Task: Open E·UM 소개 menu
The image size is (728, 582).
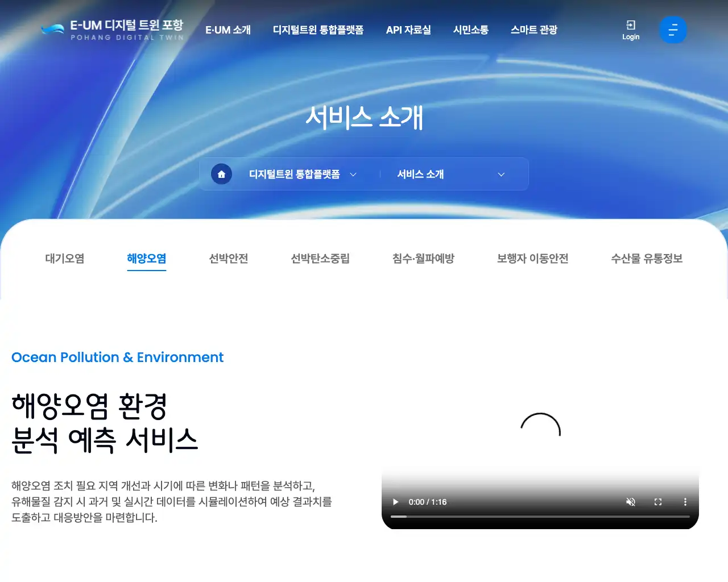Action: tap(228, 30)
